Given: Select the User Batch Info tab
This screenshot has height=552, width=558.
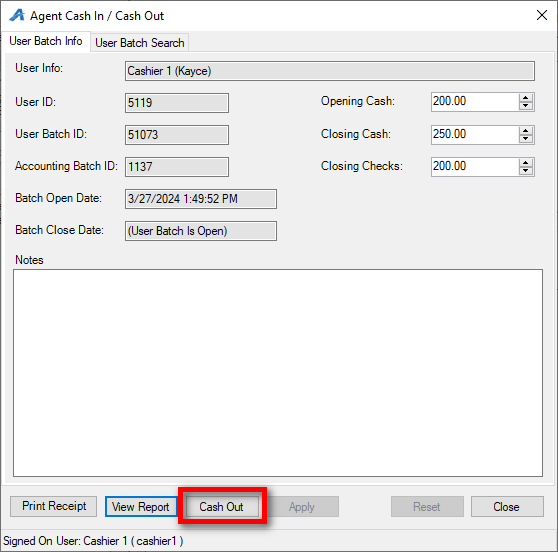Looking at the screenshot, I should (x=46, y=41).
